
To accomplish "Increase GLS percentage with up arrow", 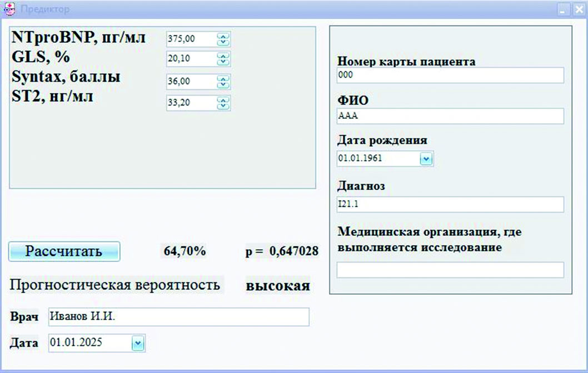I will 223,56.
